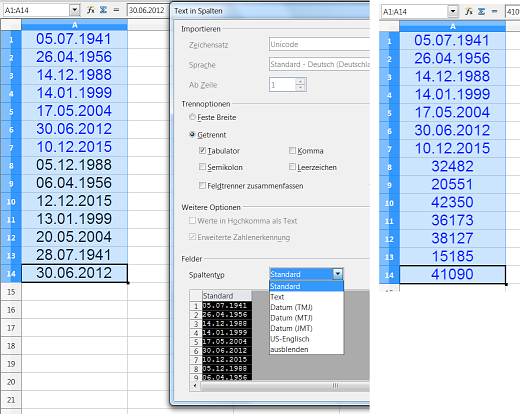The image size is (520, 414).
Task: Select cell 05.12.1988 in left spreadsheet
Action: pos(74,165)
